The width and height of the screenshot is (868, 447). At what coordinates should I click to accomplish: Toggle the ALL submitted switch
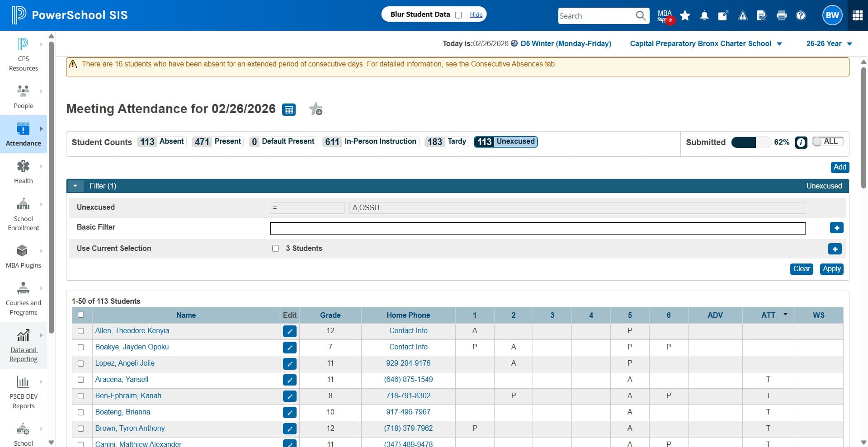pyautogui.click(x=827, y=141)
